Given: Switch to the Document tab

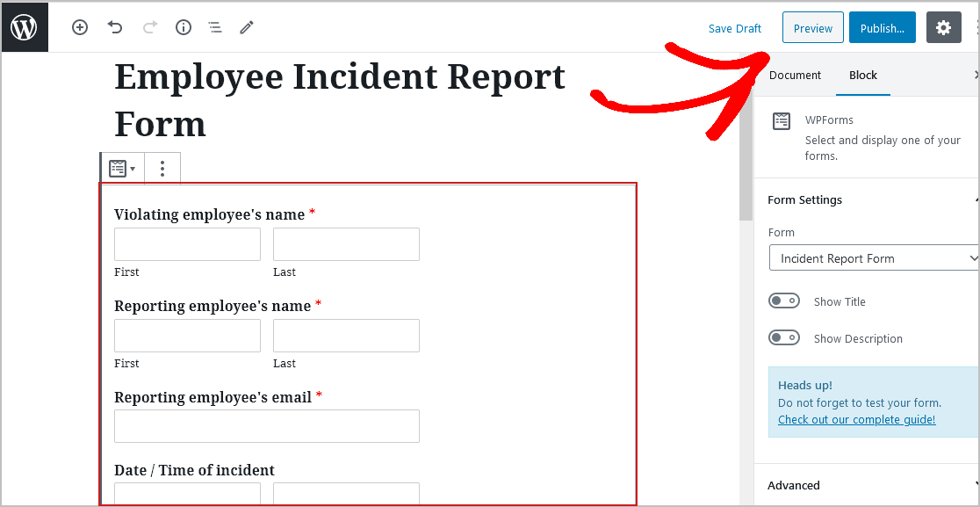Looking at the screenshot, I should point(795,75).
